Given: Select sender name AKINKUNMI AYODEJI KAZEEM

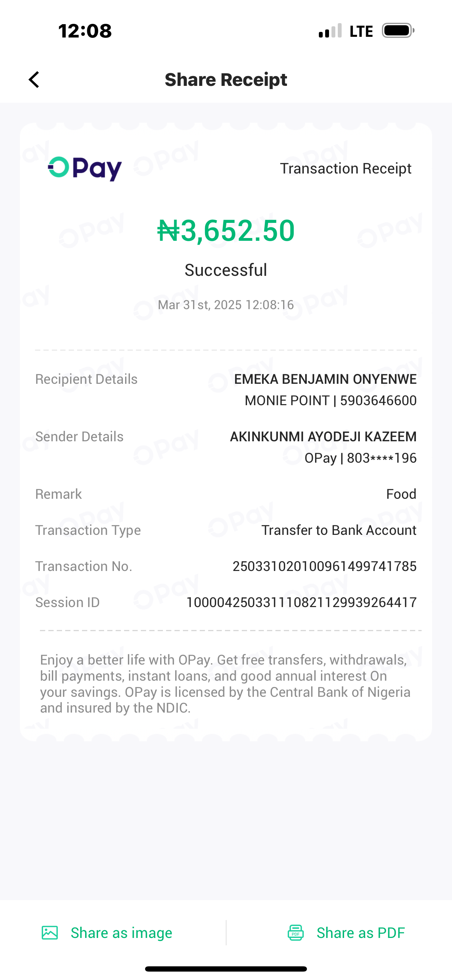Looking at the screenshot, I should (x=323, y=436).
